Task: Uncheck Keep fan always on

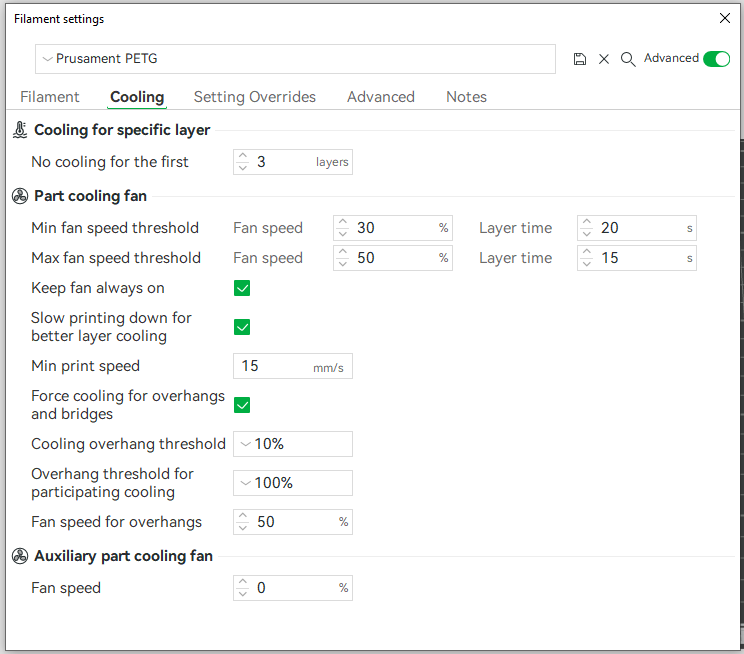Action: pos(241,288)
